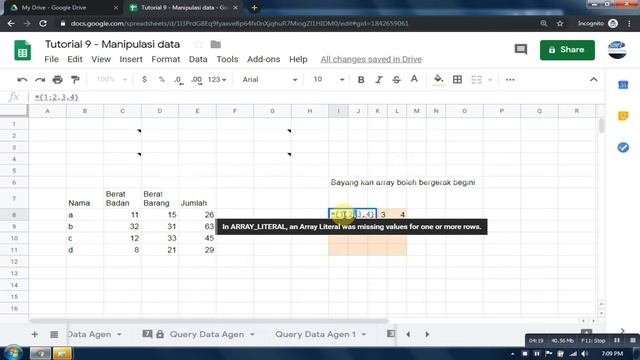Viewport: 640px width, 360px height.
Task: Open the Add-ons menu
Action: [263, 59]
